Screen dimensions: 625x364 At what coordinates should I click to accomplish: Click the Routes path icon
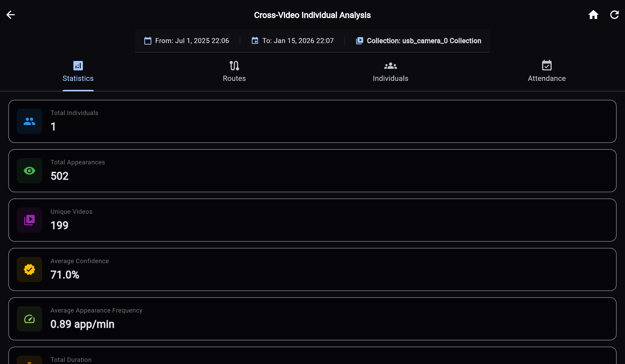coord(234,66)
